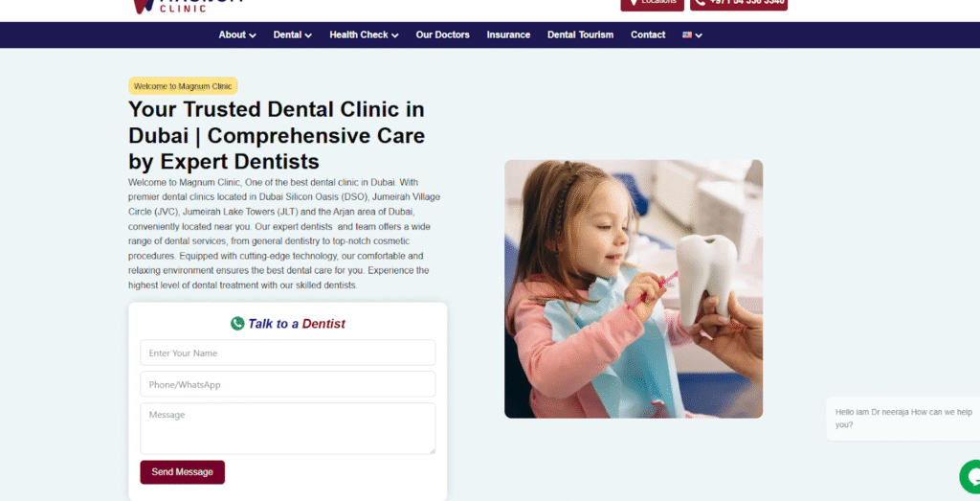Viewport: 980px width, 501px height.
Task: Expand the Dental menu dropdown
Action: [293, 35]
